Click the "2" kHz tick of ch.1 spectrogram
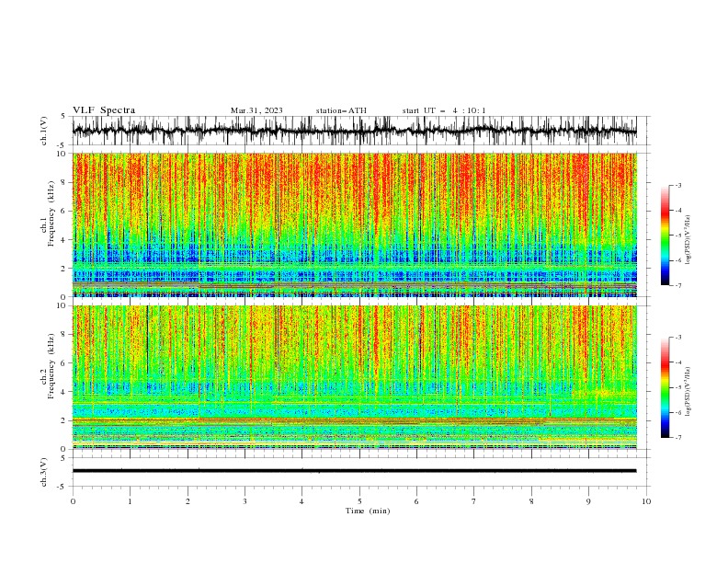 click(x=63, y=268)
